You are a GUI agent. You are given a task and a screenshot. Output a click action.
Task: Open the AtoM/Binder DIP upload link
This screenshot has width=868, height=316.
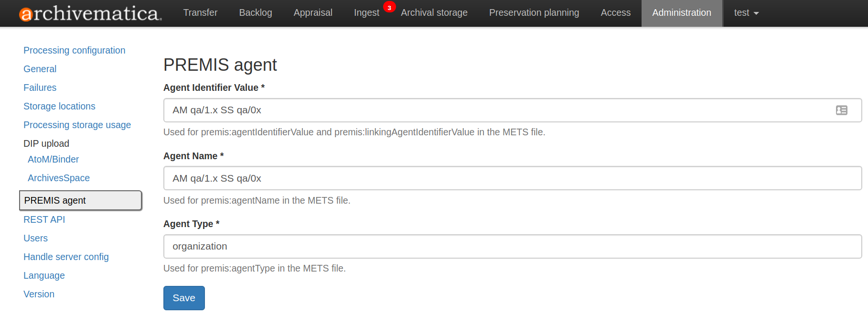tap(53, 159)
